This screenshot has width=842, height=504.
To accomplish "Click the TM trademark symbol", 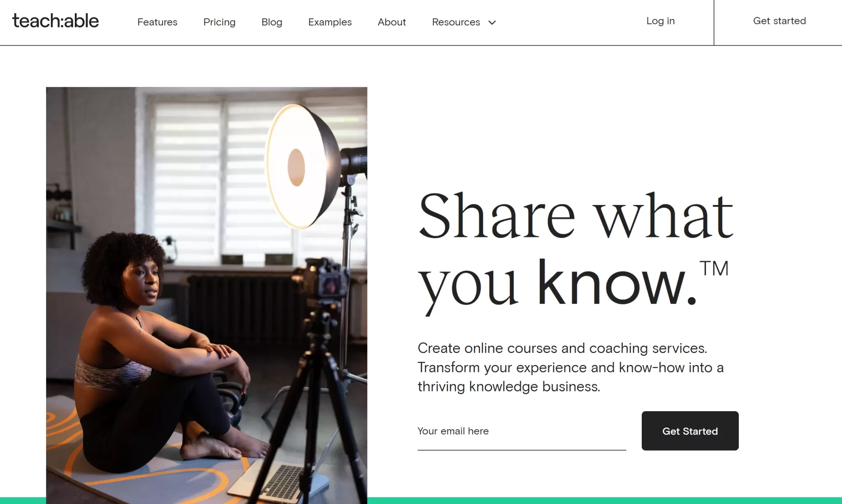I will click(x=714, y=269).
